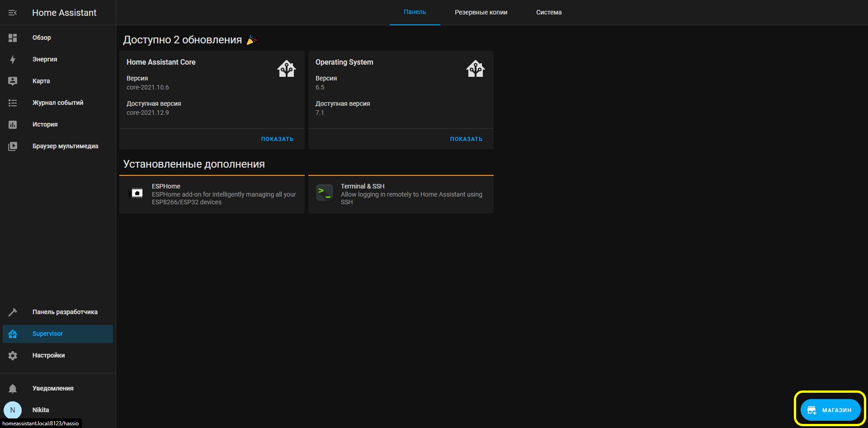Click ПОКАЗАТЬ on Operating System card
Image resolution: width=868 pixels, height=428 pixels.
tap(466, 139)
